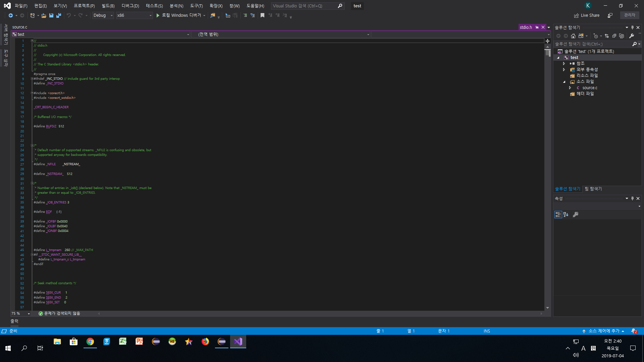Click the notifications bell in the status bar
The width and height of the screenshot is (644, 362).
coord(633,331)
